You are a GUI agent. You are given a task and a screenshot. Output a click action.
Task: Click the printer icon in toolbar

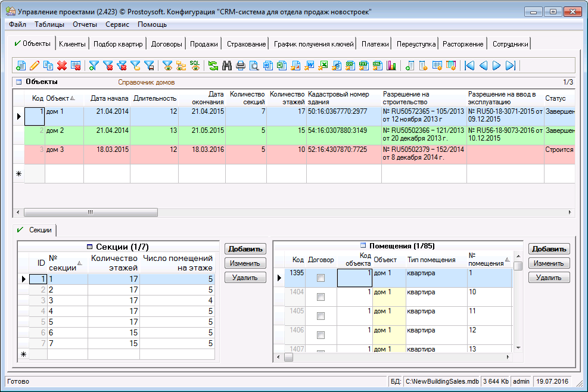(x=241, y=66)
